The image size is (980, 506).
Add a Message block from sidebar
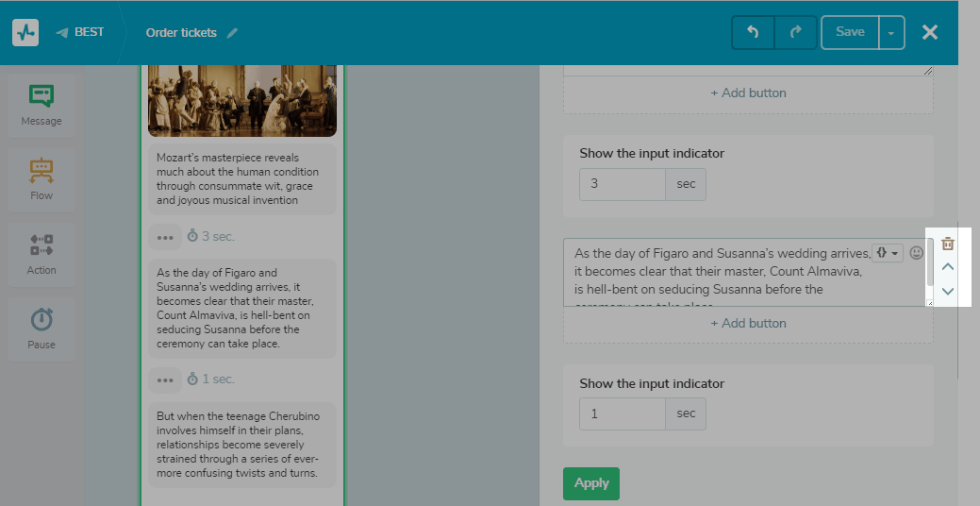(x=42, y=103)
